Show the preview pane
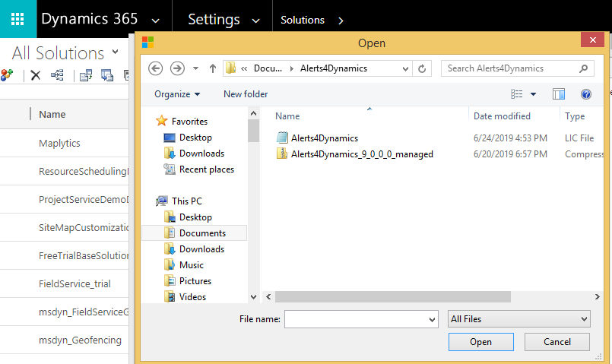This screenshot has width=612, height=364. click(x=559, y=94)
